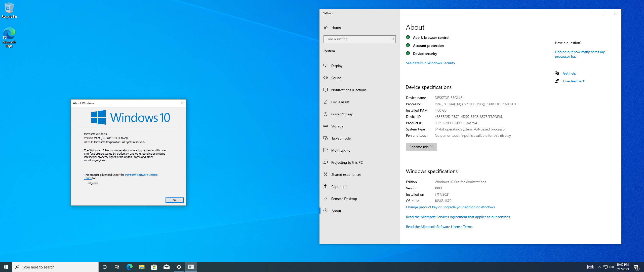Image resolution: width=644 pixels, height=272 pixels.
Task: Click OK in About Windows dialog
Action: [x=175, y=200]
